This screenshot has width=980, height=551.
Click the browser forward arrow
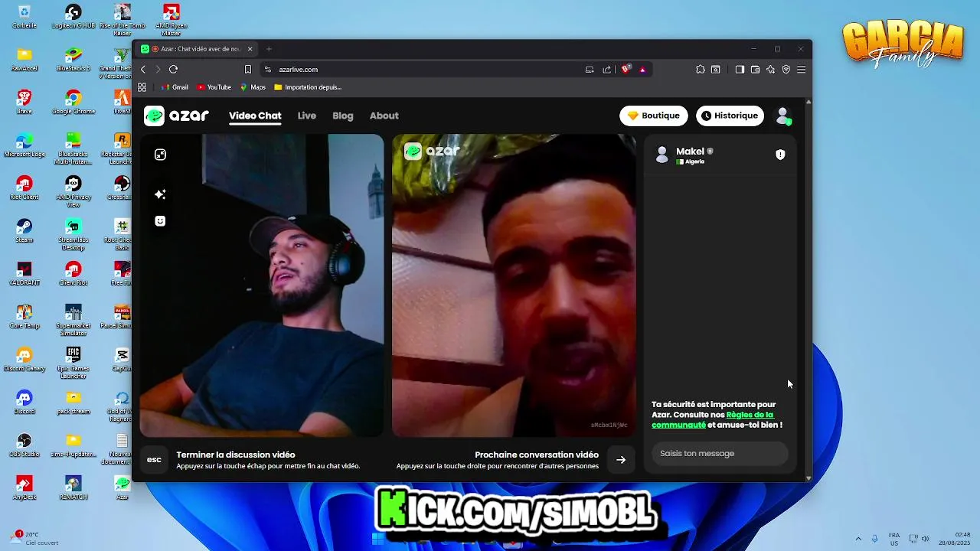click(158, 69)
